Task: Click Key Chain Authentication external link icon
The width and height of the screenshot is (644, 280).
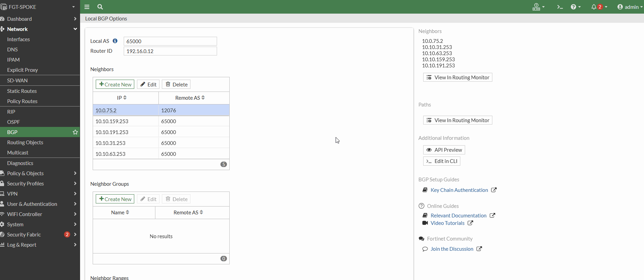Action: 494,190
